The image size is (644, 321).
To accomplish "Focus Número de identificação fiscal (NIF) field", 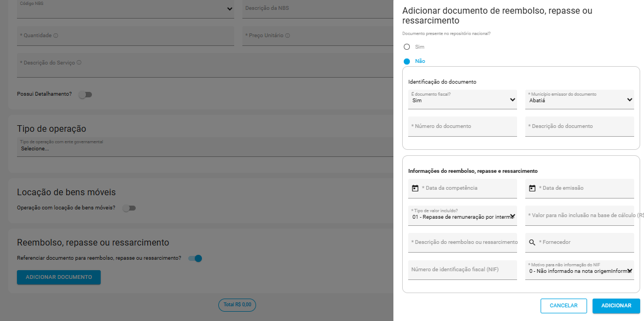I will coord(462,270).
